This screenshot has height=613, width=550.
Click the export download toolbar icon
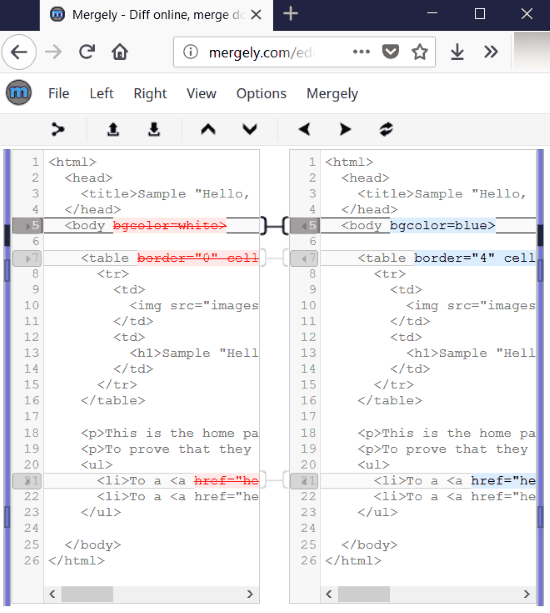point(154,129)
